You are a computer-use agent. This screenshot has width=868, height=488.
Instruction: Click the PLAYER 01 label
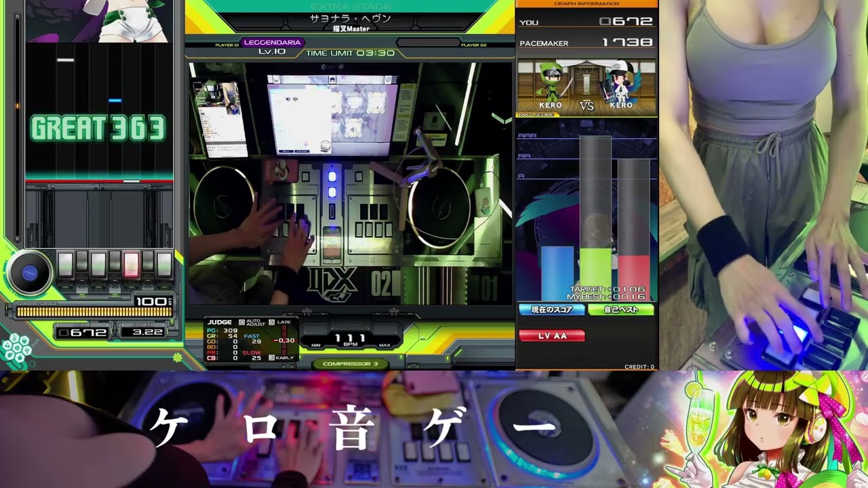click(x=227, y=45)
